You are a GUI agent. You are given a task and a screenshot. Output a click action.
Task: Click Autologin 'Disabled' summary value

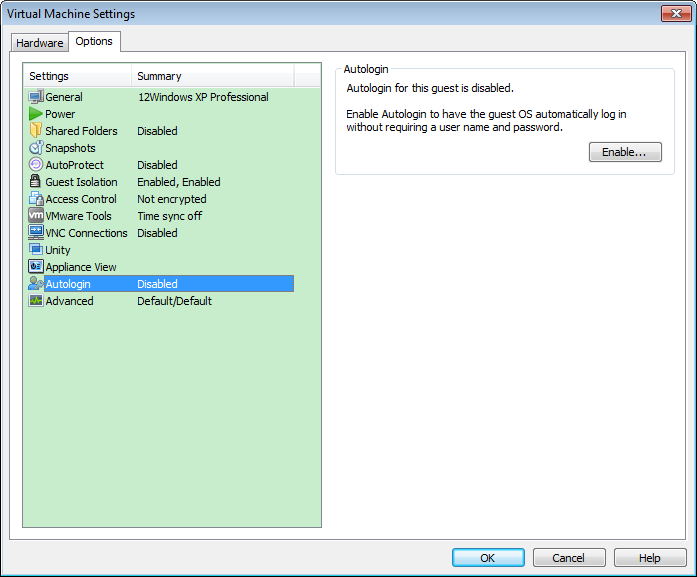coord(157,284)
